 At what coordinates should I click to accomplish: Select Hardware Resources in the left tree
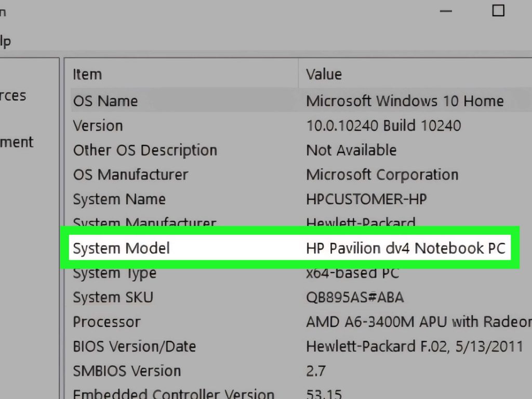pyautogui.click(x=13, y=96)
